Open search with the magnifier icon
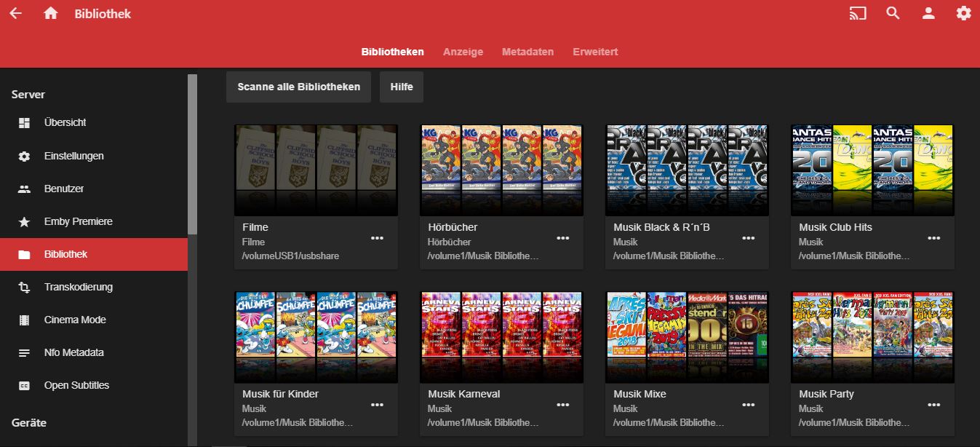 coord(893,13)
